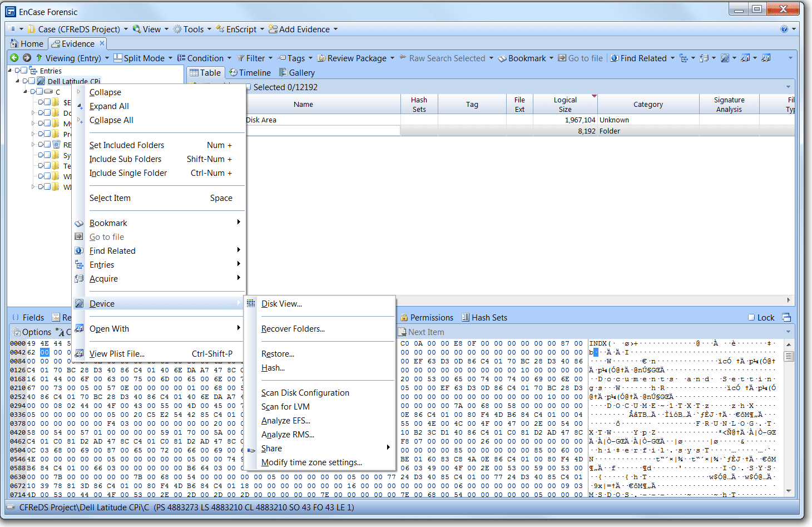Screen dimensions: 812x527
Task: Check the Dell Latitude CPi evidence checkbox
Action: point(32,81)
